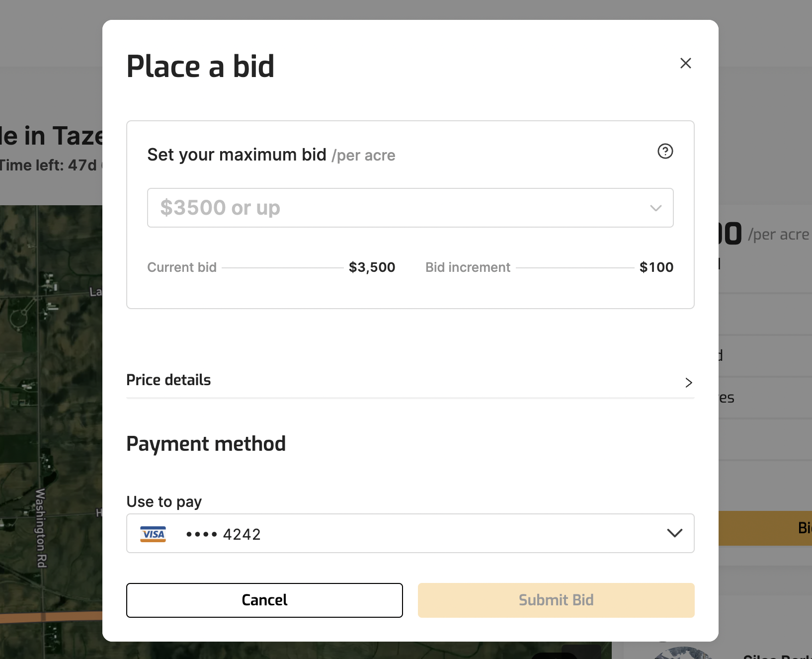Screen dimensions: 812x659
Task: Click the maximum bid dropdown chevron
Action: [655, 208]
